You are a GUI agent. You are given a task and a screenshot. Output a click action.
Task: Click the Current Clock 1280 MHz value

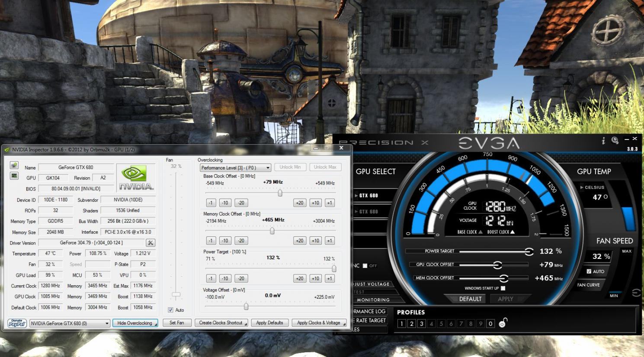pyautogui.click(x=50, y=286)
